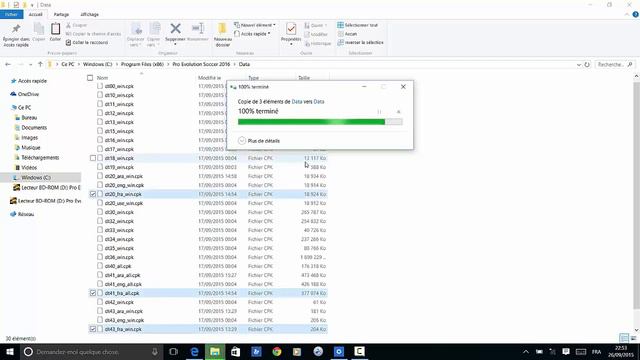Select Téléchargements in the sidebar

[x=40, y=158]
